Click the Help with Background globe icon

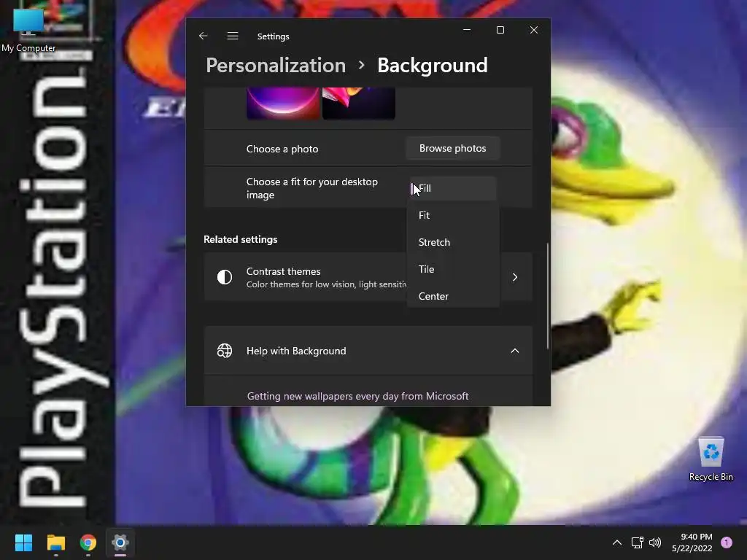point(225,351)
